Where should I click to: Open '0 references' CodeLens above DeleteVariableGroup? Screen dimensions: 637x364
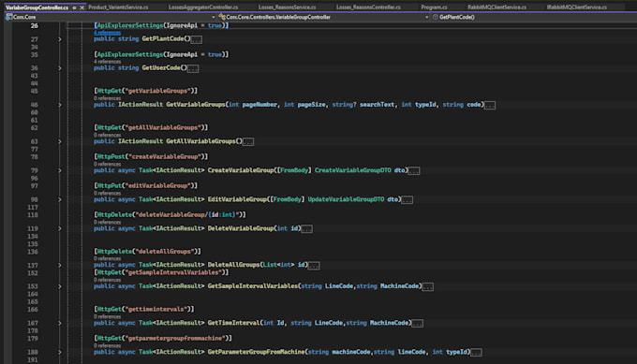(x=107, y=222)
